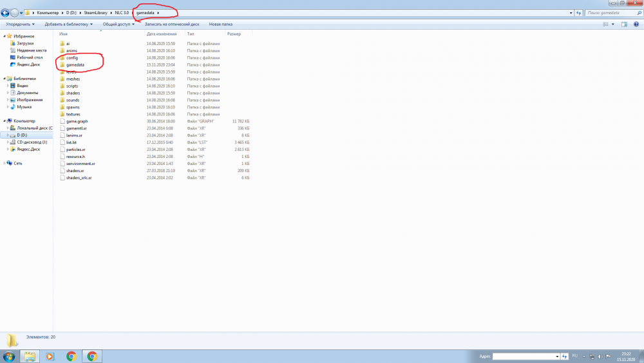644x363 pixels.
Task: Open the Общий доступ menu
Action: pyautogui.click(x=118, y=25)
